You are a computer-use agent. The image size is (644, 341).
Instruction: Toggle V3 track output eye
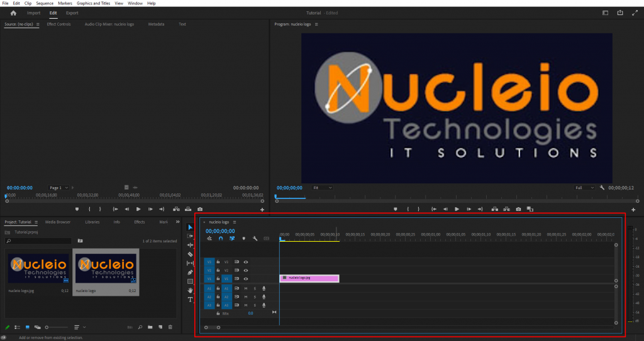point(246,263)
